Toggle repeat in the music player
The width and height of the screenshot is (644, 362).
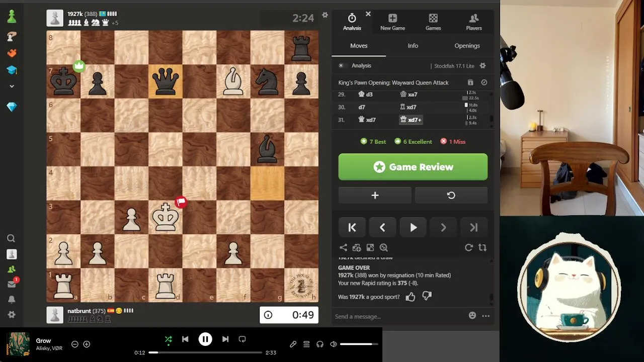click(242, 339)
